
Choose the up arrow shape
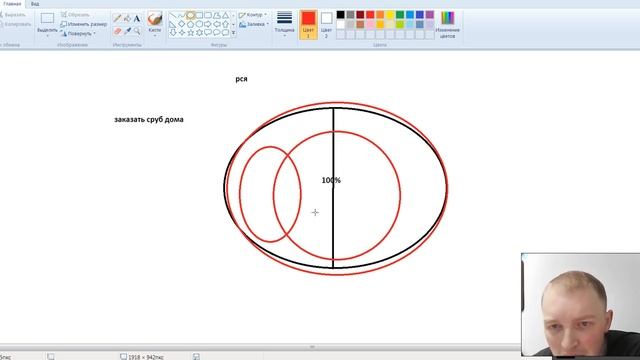point(225,24)
